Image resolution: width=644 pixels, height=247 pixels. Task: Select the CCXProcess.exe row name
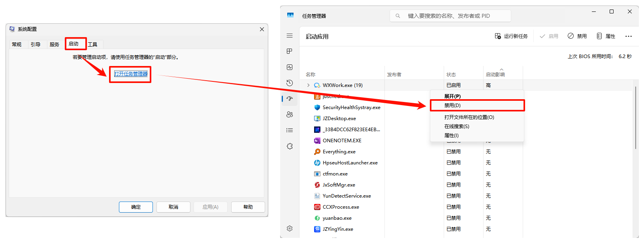pos(341,207)
